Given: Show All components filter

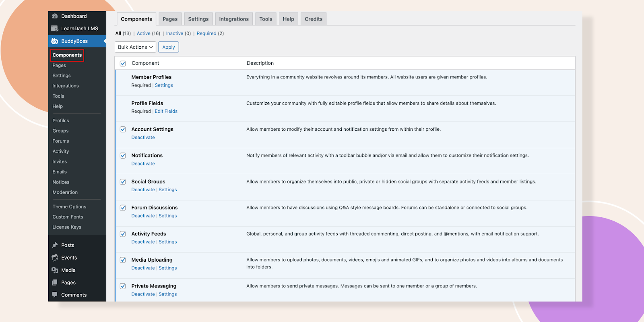Looking at the screenshot, I should pyautogui.click(x=118, y=33).
